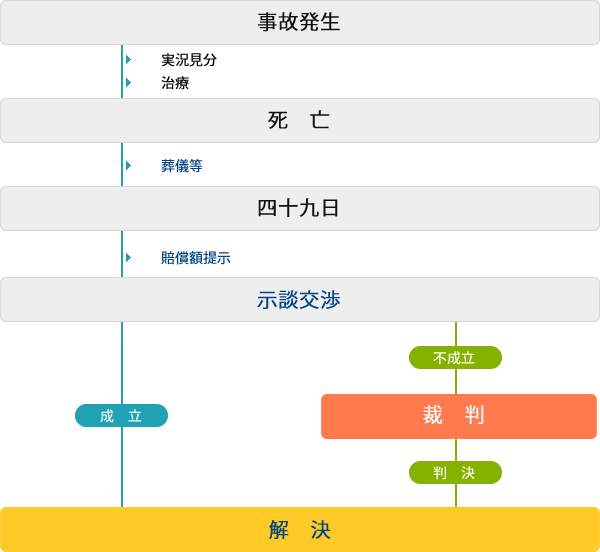Click the arrow icon beside 葬儀等
600x552 pixels.
click(x=129, y=166)
